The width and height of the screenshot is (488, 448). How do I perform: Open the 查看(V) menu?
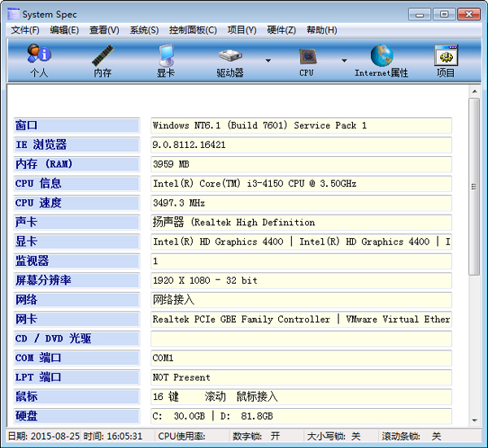coord(104,30)
